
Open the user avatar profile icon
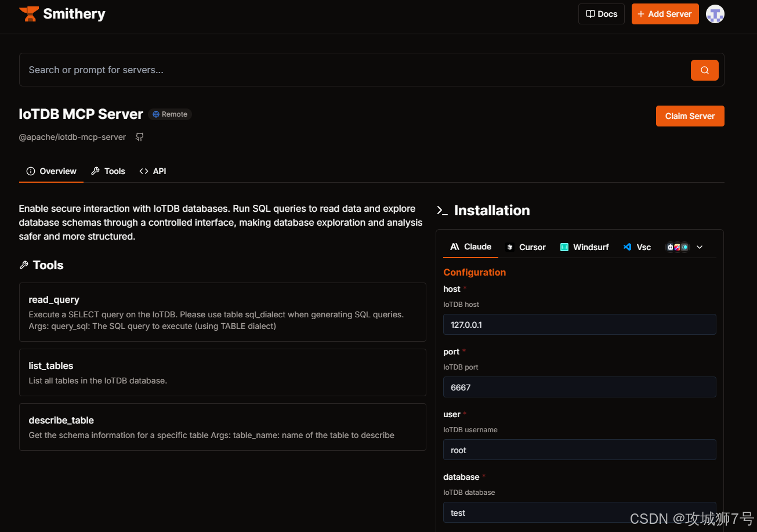715,14
